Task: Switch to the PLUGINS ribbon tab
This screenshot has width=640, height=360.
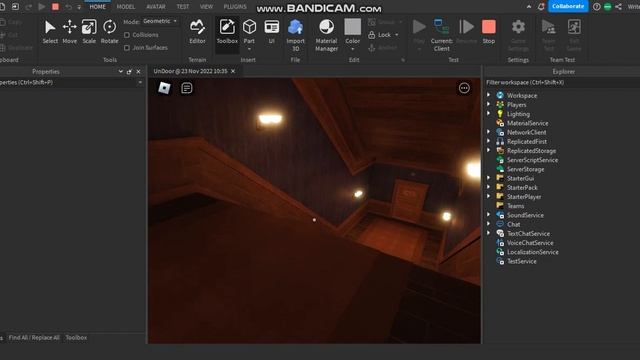Action: (235, 7)
